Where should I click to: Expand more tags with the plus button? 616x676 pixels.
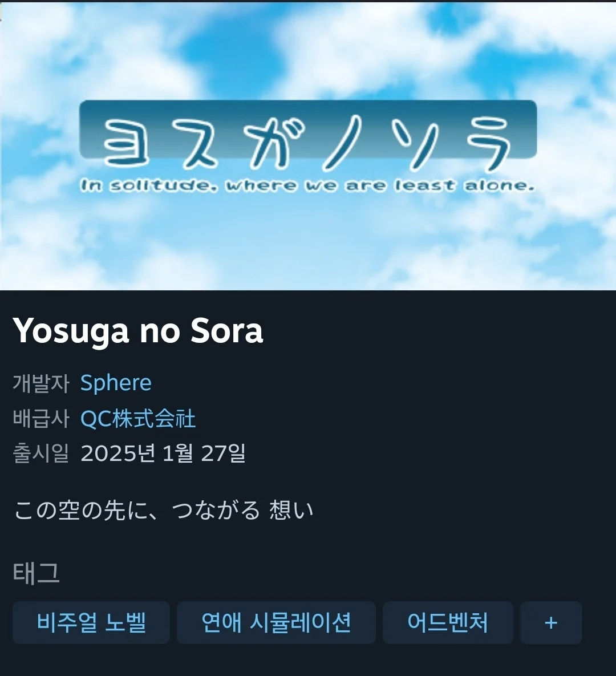[551, 622]
